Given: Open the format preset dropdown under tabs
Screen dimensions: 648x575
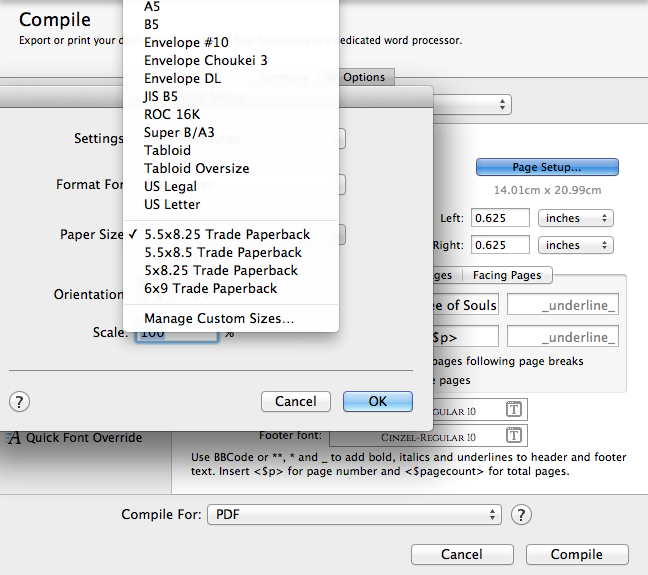Looking at the screenshot, I should [x=472, y=105].
